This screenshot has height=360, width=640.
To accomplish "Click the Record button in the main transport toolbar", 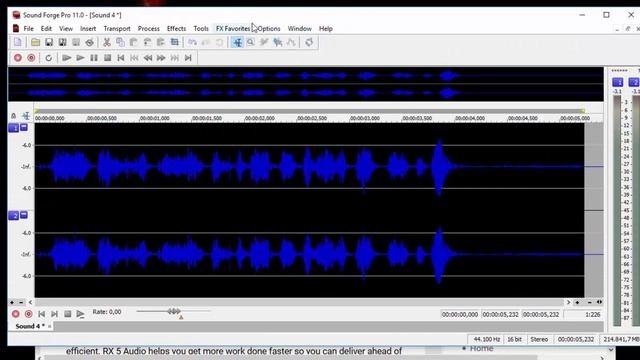I will [x=18, y=58].
